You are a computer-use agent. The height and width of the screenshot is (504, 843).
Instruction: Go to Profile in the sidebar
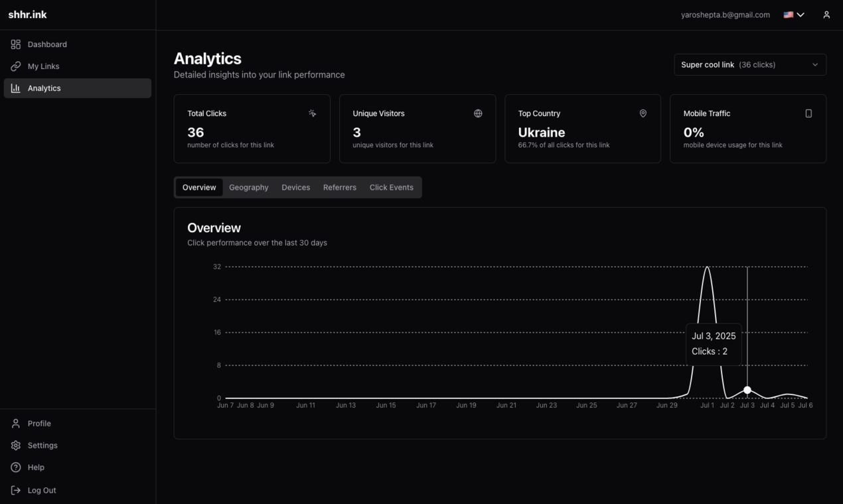(x=39, y=424)
